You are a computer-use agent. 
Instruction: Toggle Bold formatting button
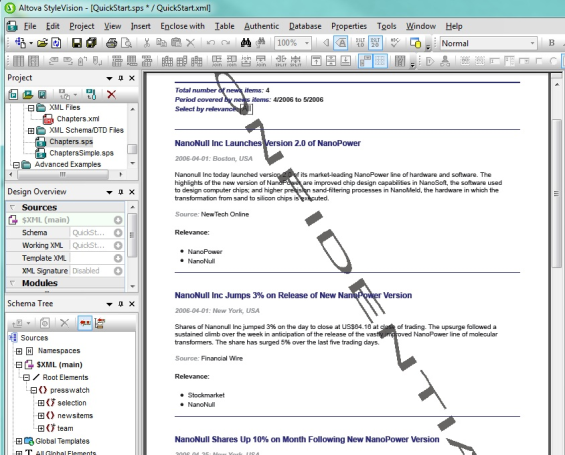pos(551,43)
